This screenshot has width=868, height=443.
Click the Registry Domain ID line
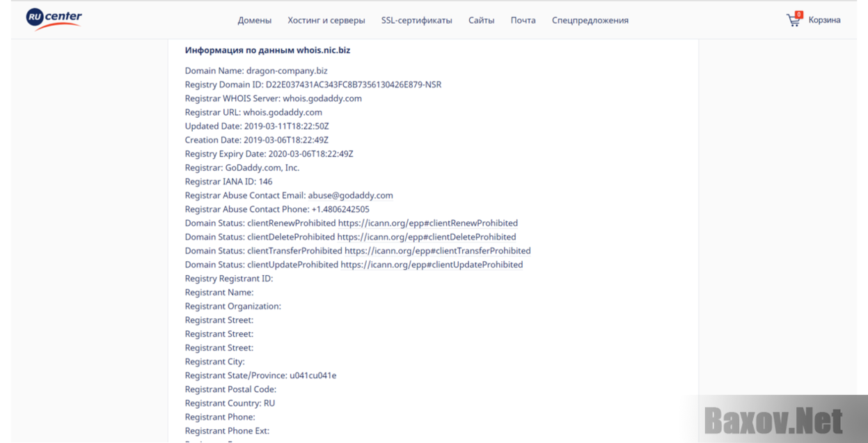pos(313,85)
